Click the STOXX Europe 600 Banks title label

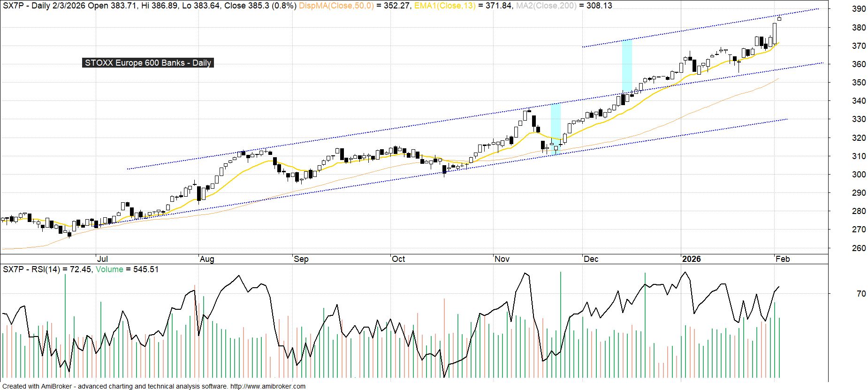click(x=148, y=63)
